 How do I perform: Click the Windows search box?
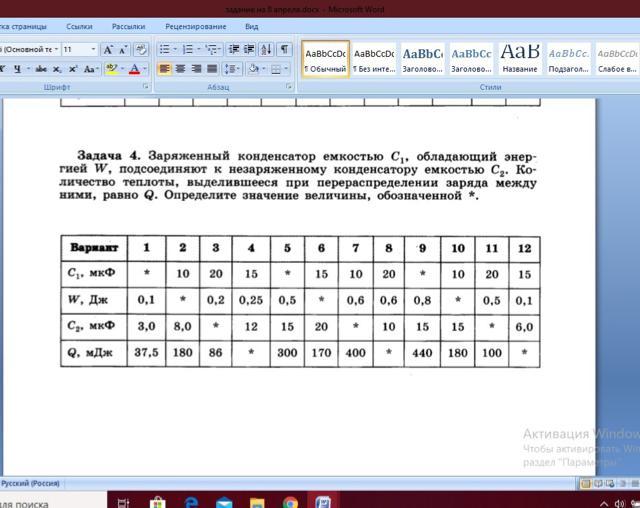53,502
